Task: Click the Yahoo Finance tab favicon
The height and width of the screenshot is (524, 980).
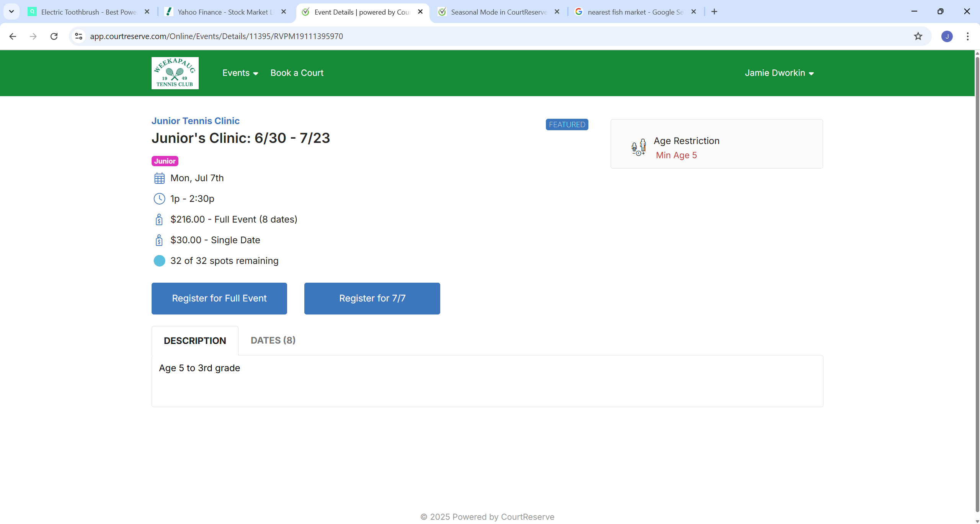Action: tap(168, 12)
